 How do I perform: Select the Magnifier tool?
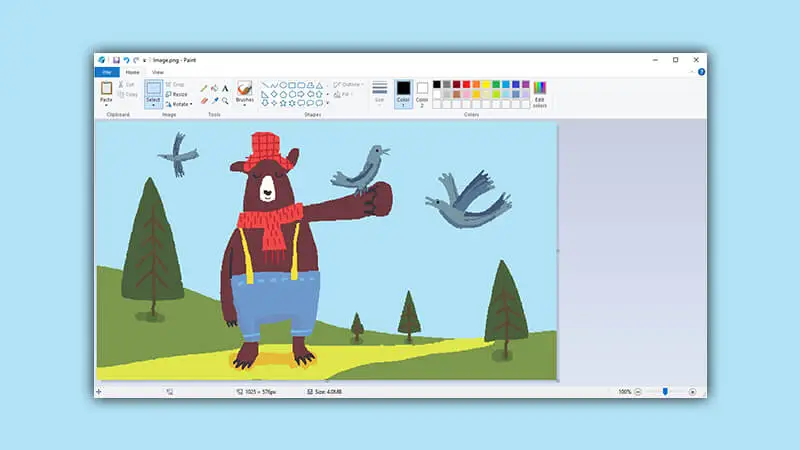pyautogui.click(x=225, y=100)
